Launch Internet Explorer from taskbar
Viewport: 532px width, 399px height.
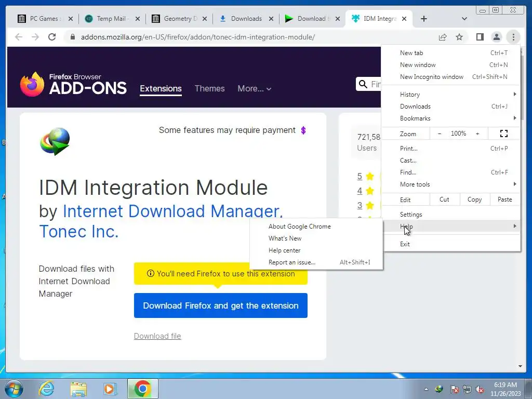click(x=46, y=389)
